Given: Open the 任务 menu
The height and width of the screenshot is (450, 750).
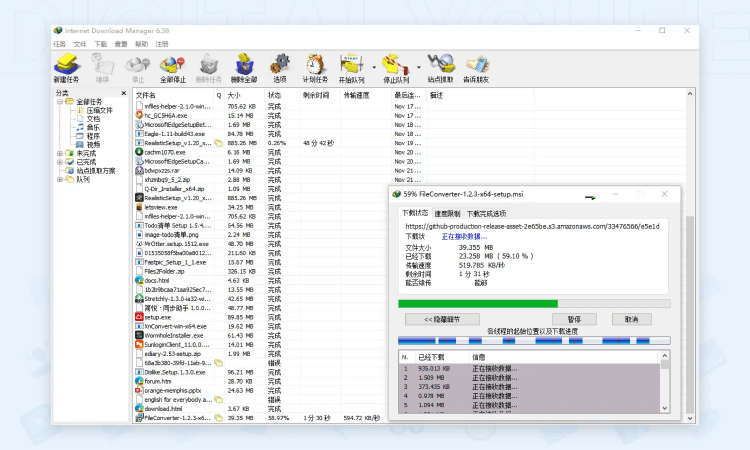Looking at the screenshot, I should pyautogui.click(x=59, y=44).
